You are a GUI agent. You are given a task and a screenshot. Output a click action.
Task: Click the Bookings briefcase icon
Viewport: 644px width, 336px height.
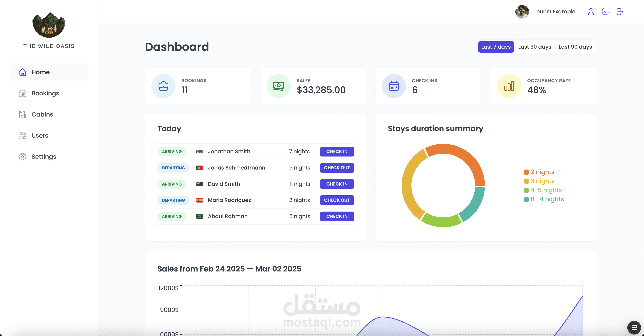[x=163, y=86]
